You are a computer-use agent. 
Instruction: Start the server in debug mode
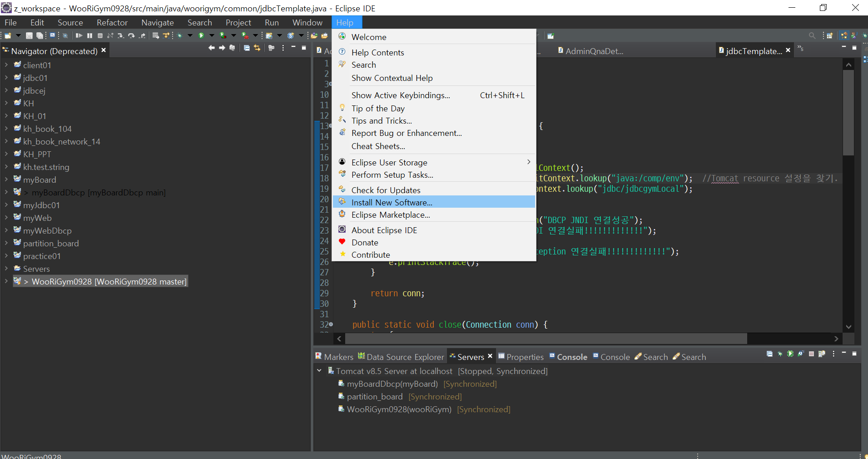pos(780,354)
